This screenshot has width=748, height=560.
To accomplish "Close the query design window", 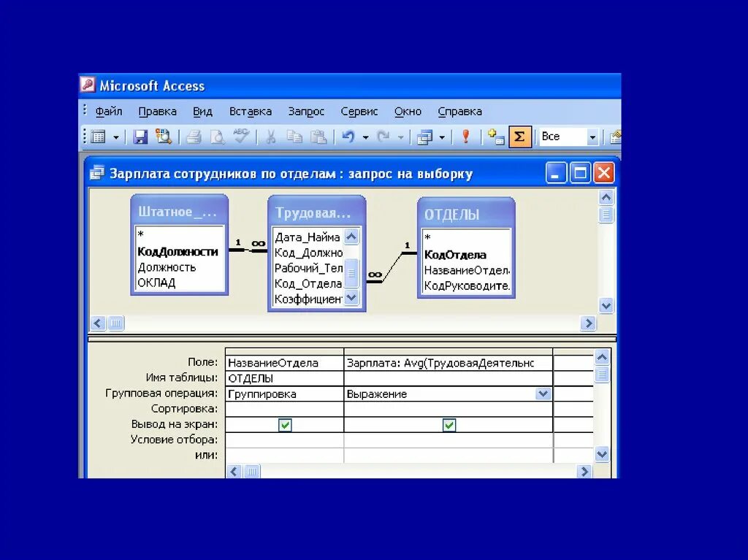I will [604, 173].
